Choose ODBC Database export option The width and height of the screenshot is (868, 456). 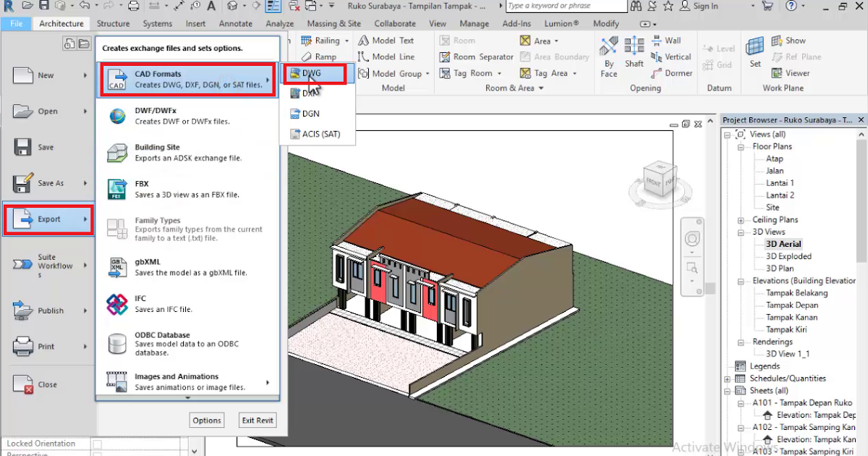[187, 343]
